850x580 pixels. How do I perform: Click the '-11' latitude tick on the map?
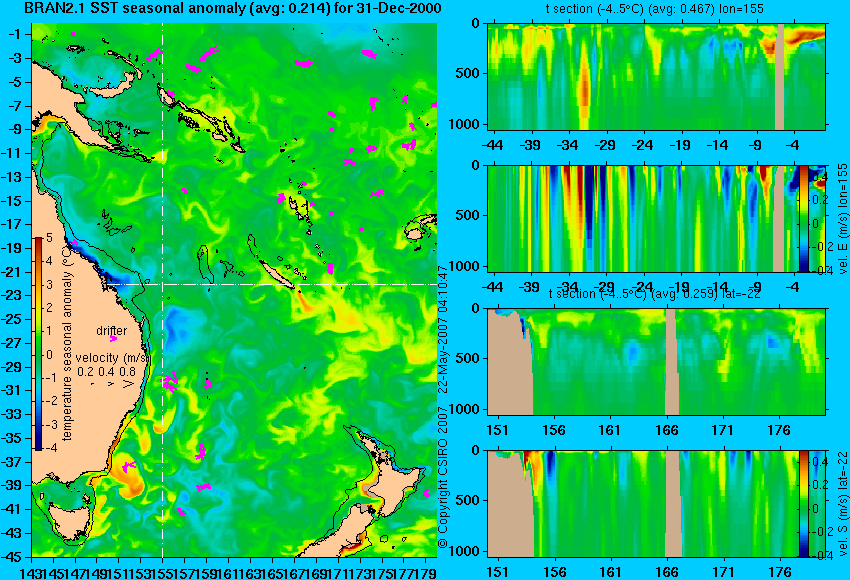(x=14, y=153)
